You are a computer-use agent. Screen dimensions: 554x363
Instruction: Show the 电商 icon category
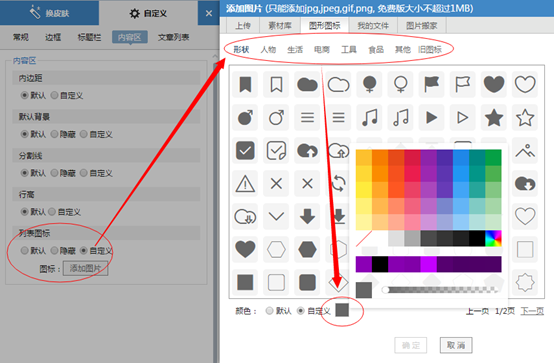coord(322,49)
